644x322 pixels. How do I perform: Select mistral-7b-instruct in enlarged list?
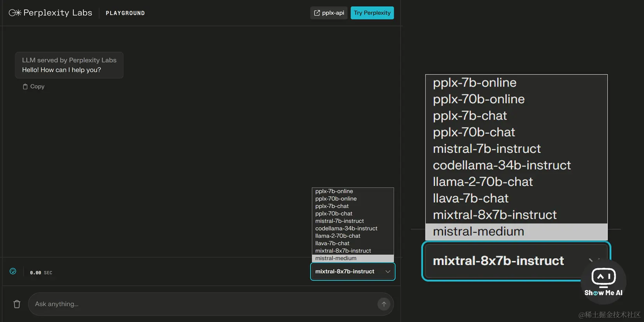(516, 149)
